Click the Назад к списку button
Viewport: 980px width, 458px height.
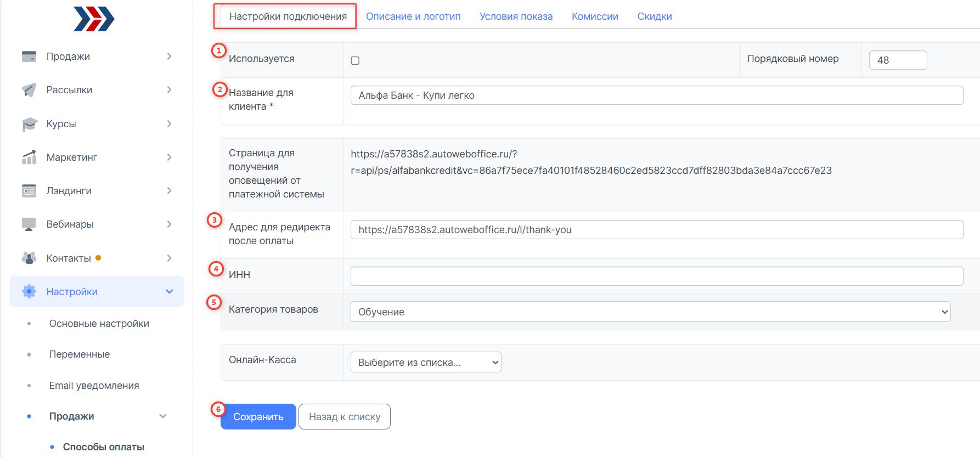(x=344, y=417)
